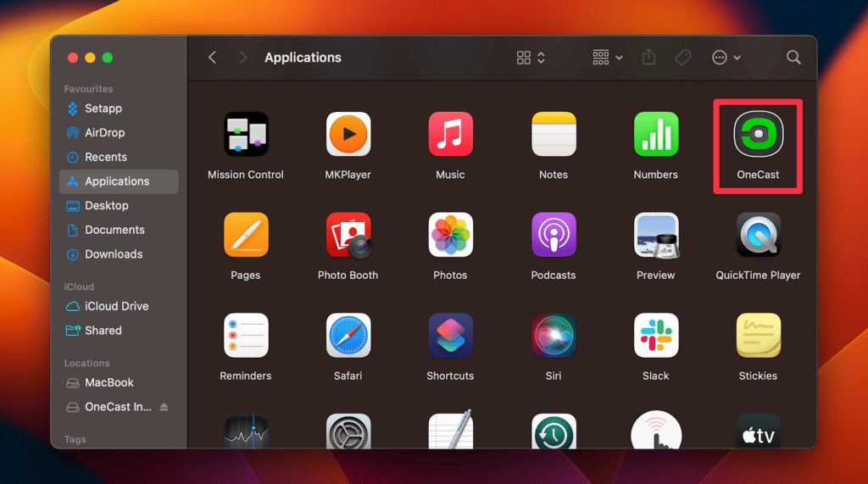Click the Siri app icon

554,336
